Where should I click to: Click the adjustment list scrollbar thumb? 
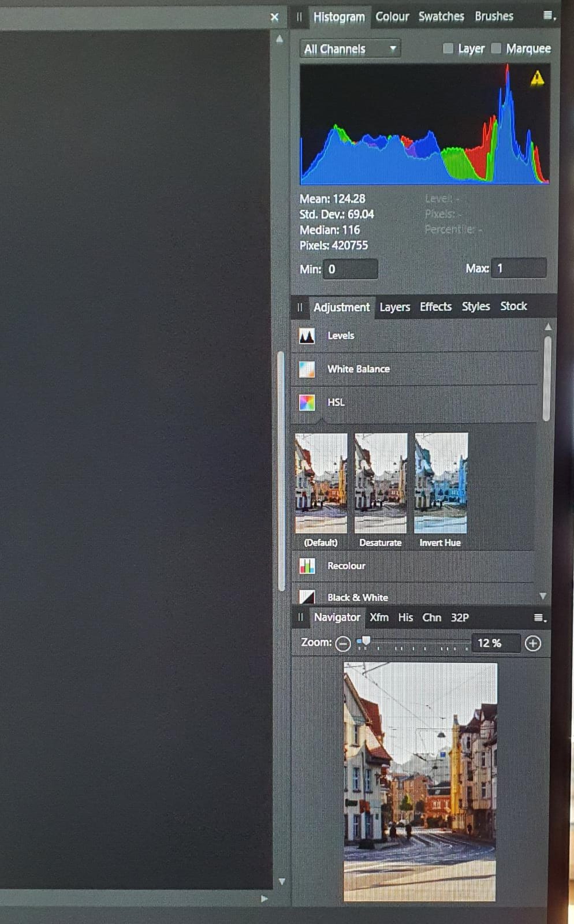point(547,378)
